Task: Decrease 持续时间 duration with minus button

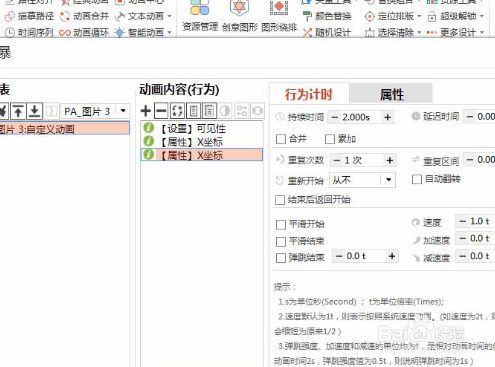Action: click(335, 117)
